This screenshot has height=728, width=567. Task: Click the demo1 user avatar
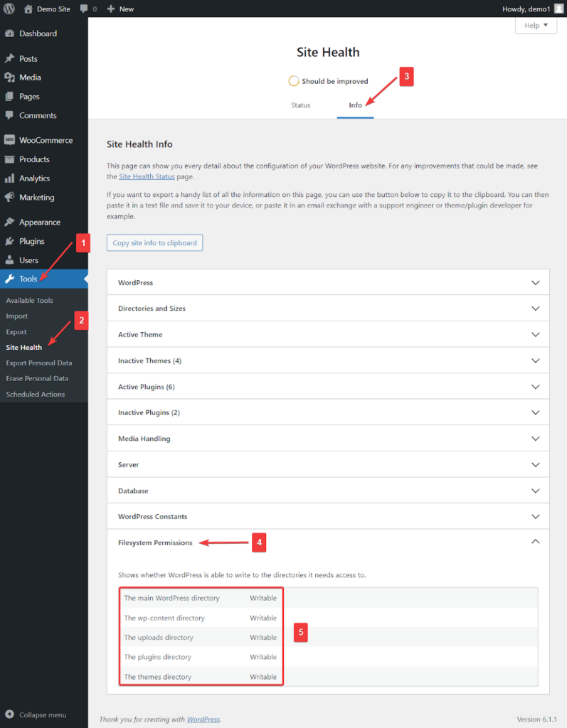click(x=558, y=9)
